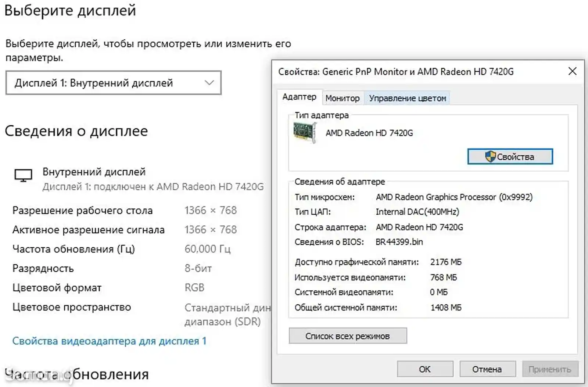Click 'Используется видеопамяти:' label

click(350, 277)
